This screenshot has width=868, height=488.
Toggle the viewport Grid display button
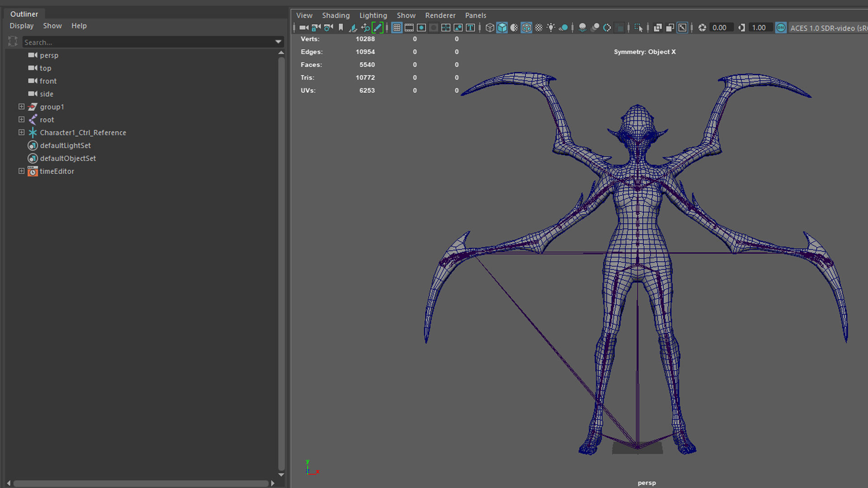coord(397,28)
